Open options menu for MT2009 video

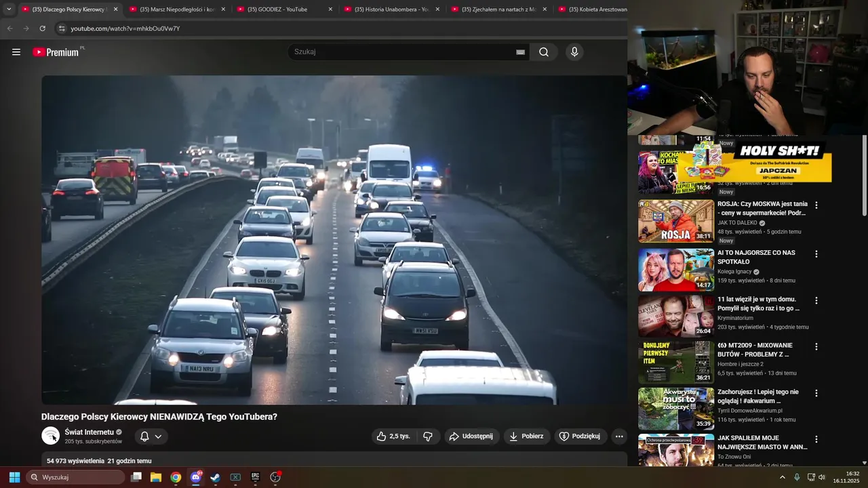pyautogui.click(x=816, y=346)
